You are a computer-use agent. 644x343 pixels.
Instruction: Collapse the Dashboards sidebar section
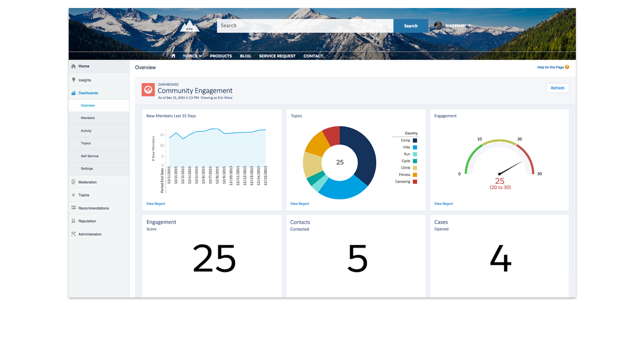point(88,93)
